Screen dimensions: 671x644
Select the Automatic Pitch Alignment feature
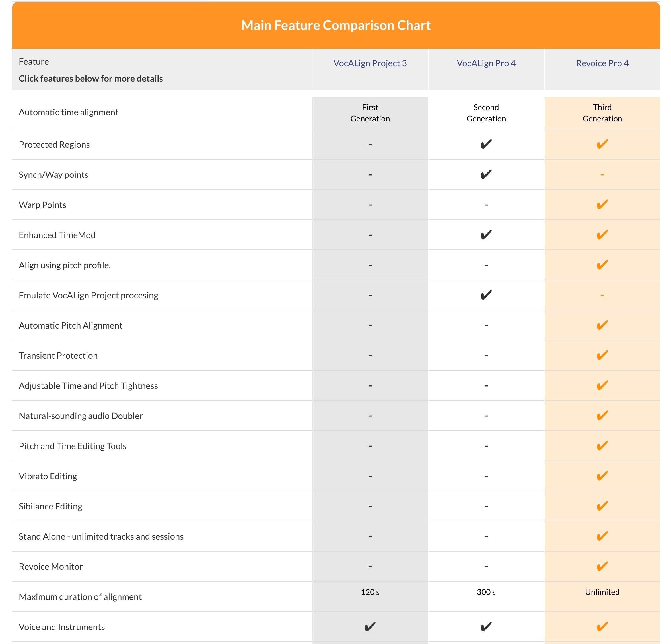coord(71,325)
